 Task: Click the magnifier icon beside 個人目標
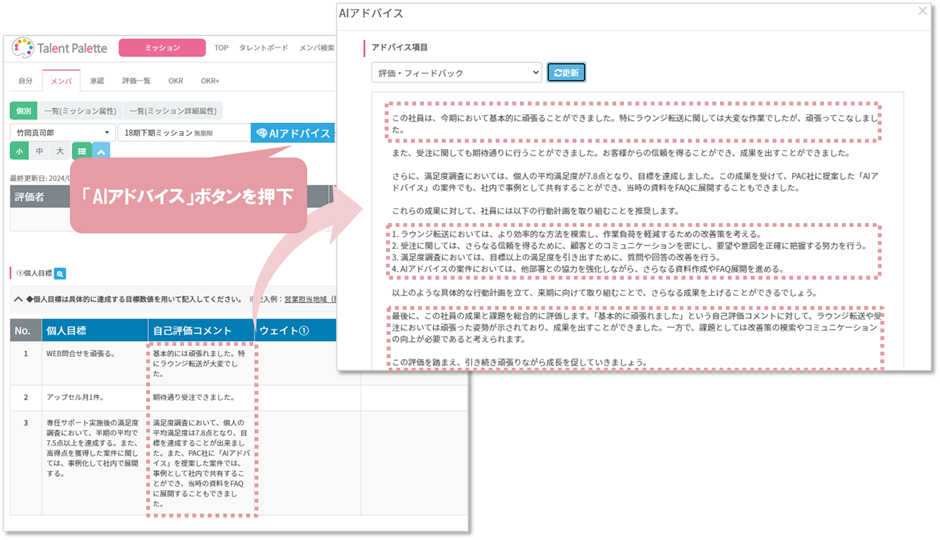60,272
